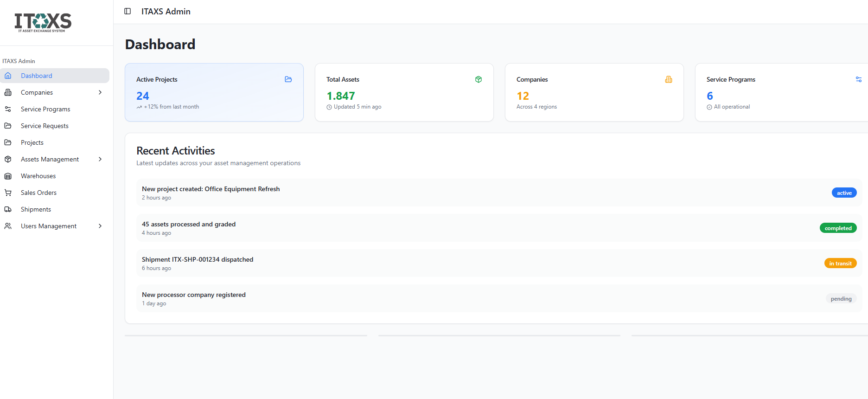Open the Projects menu item

tap(55, 142)
